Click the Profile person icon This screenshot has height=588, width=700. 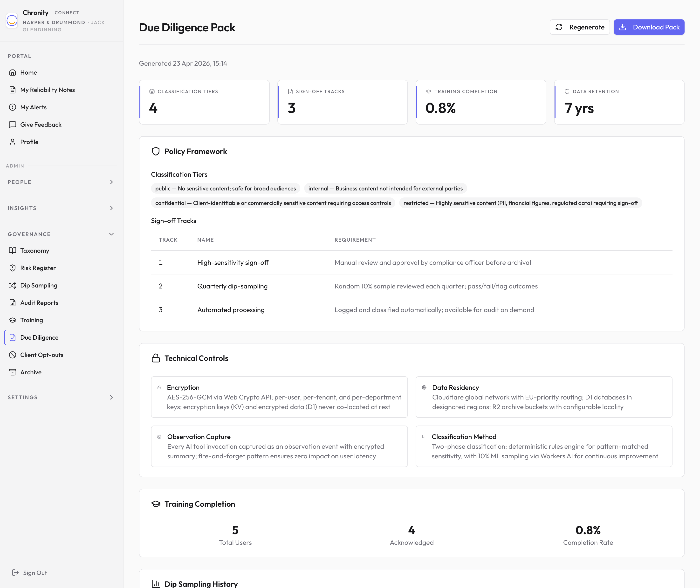coord(13,142)
